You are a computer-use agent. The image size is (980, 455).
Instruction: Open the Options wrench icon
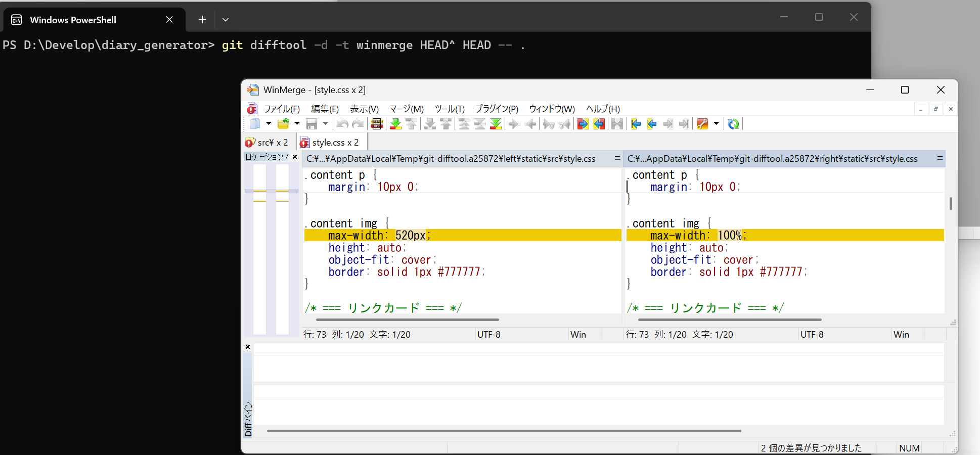[x=702, y=124]
